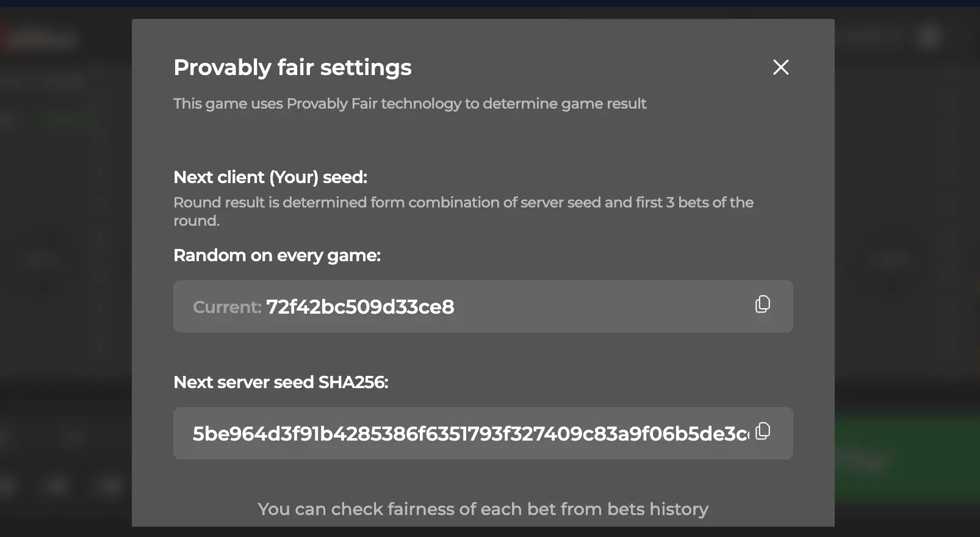This screenshot has height=537, width=980.
Task: Click the Provably Fair technology description line
Action: 409,104
